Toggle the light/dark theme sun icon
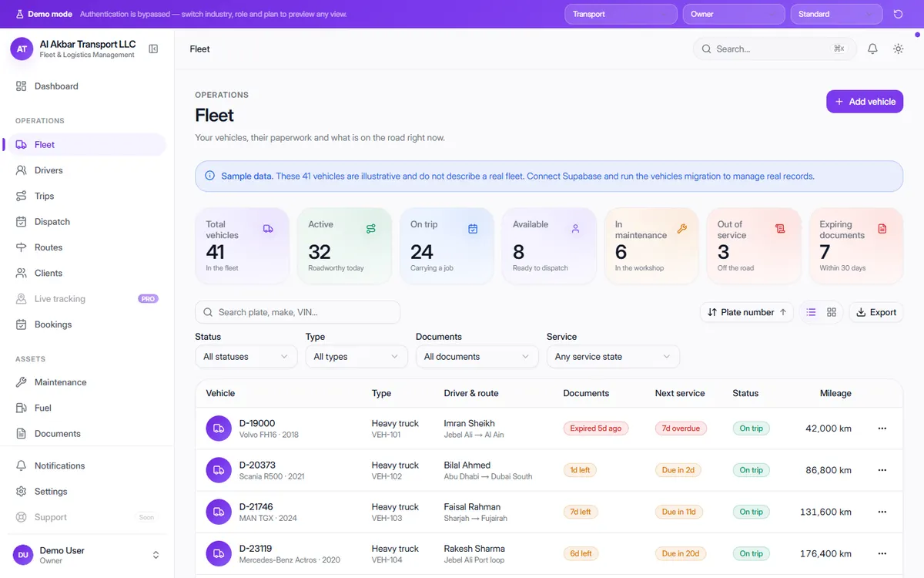Viewport: 924px width, 578px height. (898, 49)
